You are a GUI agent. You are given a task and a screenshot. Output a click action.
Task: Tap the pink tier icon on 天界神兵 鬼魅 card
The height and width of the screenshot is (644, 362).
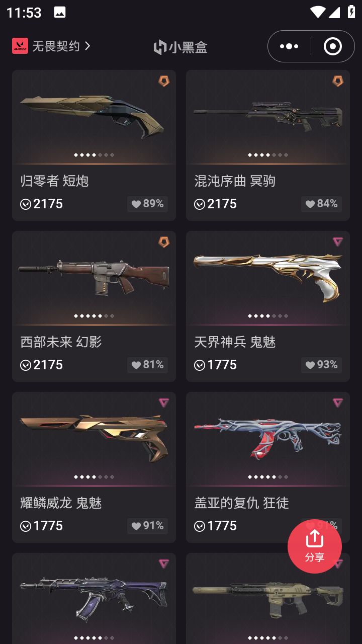pos(338,242)
